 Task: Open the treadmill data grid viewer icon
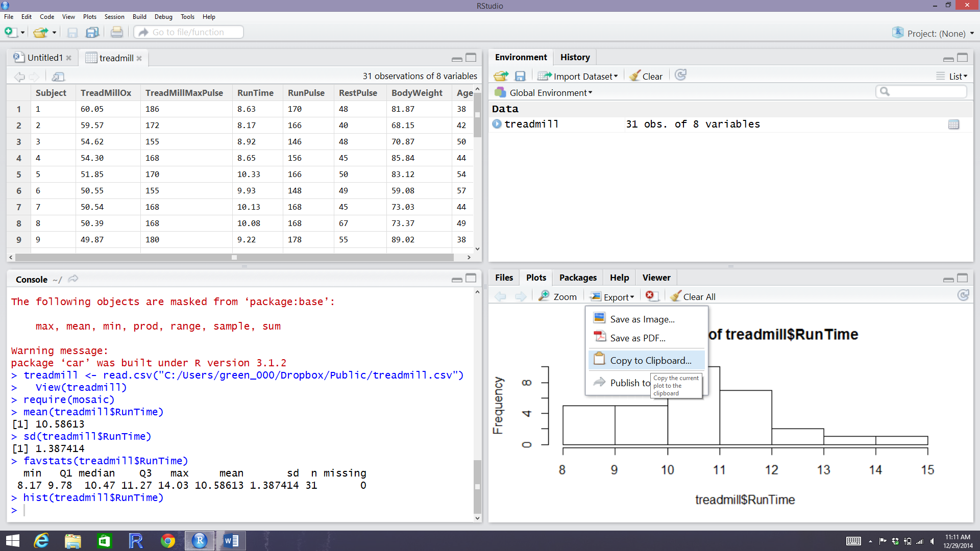(x=953, y=124)
